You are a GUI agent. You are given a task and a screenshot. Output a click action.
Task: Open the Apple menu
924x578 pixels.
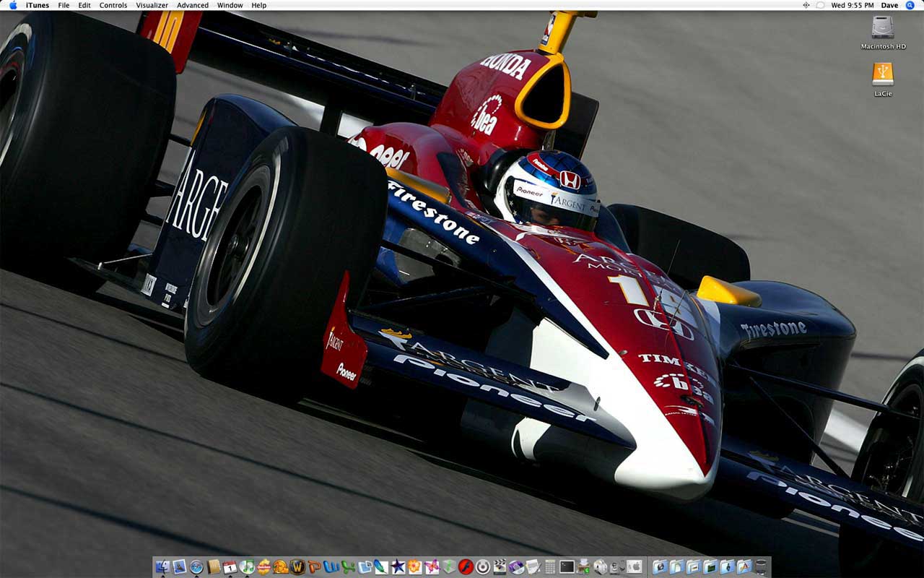[x=13, y=5]
